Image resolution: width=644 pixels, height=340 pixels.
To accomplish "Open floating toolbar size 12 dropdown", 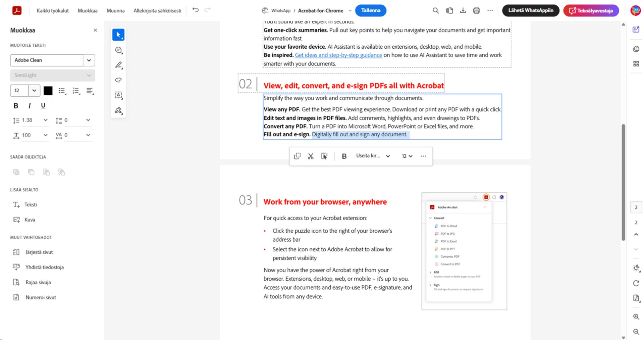I will [407, 156].
